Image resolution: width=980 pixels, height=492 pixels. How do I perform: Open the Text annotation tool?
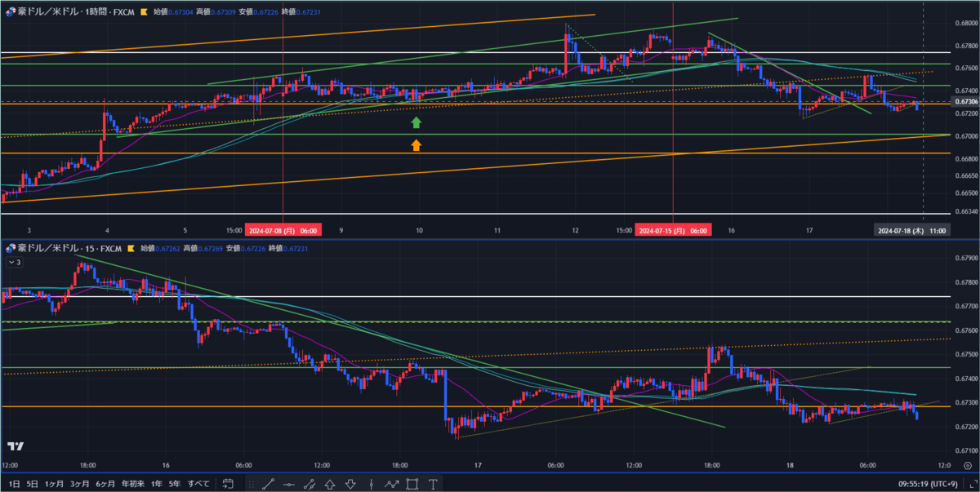[x=434, y=484]
